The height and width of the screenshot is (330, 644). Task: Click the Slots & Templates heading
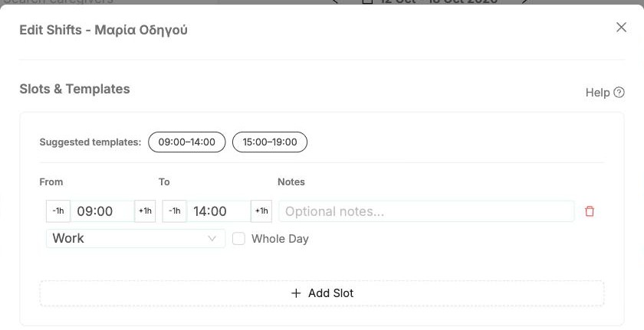tap(75, 89)
